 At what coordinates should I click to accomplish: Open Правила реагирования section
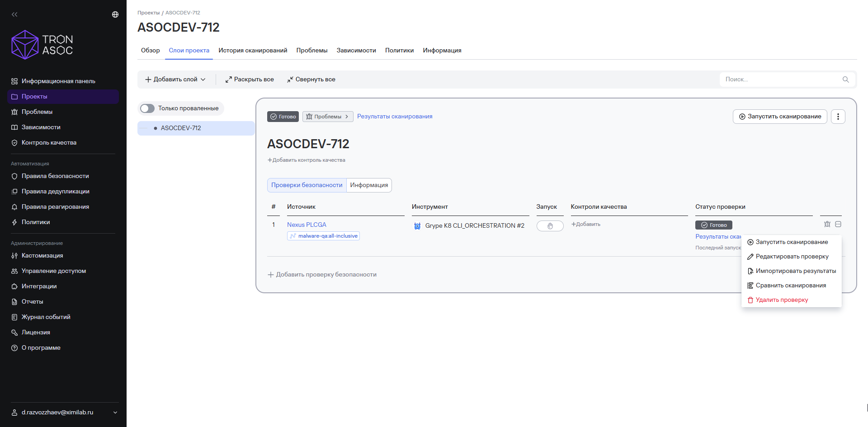click(63, 206)
